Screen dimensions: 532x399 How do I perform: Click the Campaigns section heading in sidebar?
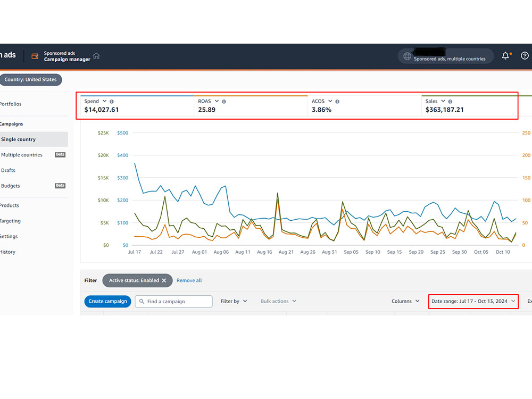(12, 124)
